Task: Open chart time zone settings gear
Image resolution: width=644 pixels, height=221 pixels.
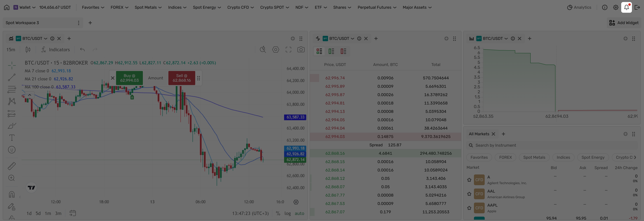Action: [x=296, y=202]
